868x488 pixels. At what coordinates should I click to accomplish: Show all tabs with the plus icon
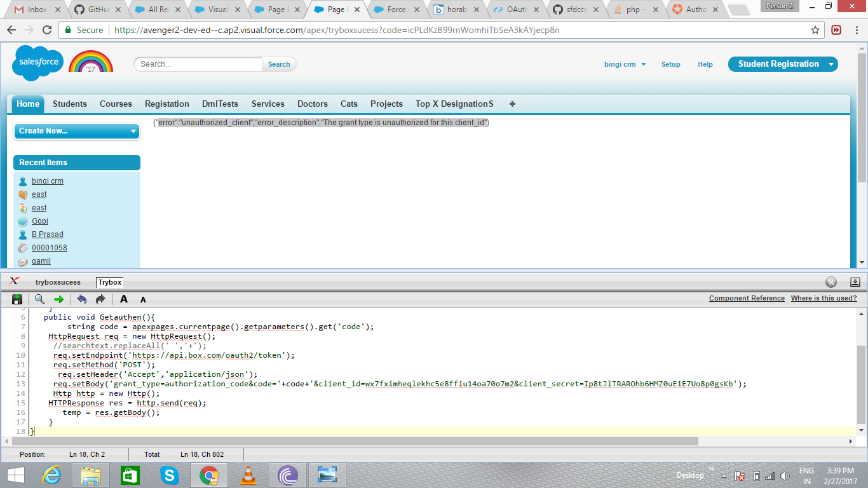pyautogui.click(x=512, y=104)
